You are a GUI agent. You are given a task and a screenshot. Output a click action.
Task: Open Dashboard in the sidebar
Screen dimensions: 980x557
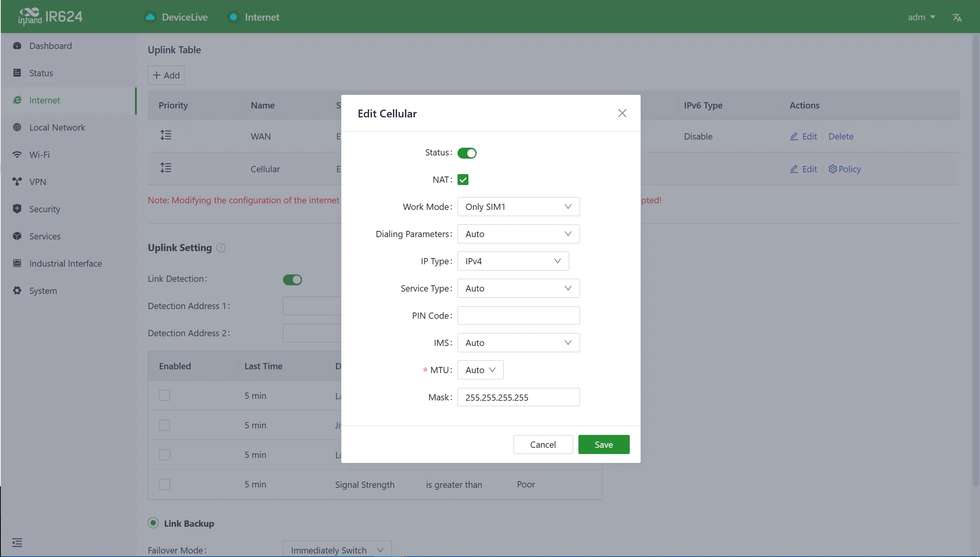tap(68, 46)
